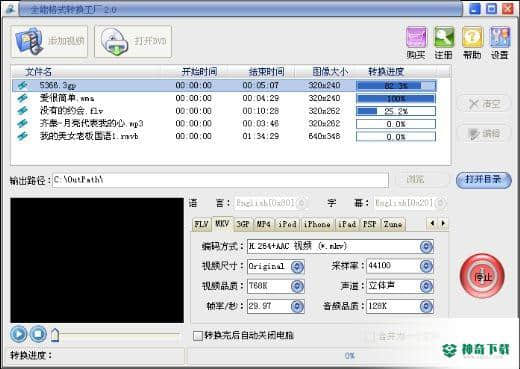Click the file icon beside 齐秦-月亮代表我的心.mp3

[x=23, y=123]
